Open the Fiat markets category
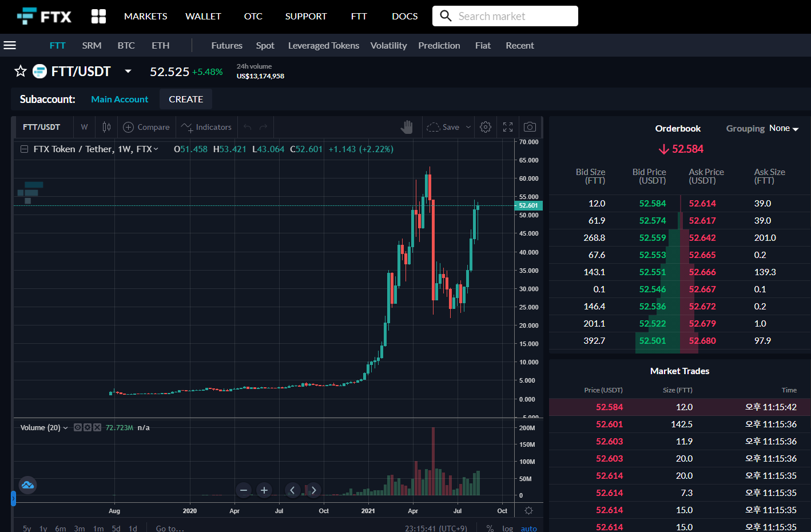The width and height of the screenshot is (811, 532). [483, 45]
